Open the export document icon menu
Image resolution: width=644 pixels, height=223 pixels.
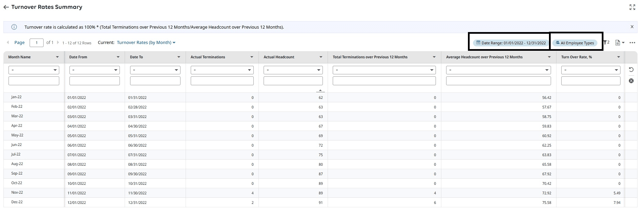[x=619, y=43]
